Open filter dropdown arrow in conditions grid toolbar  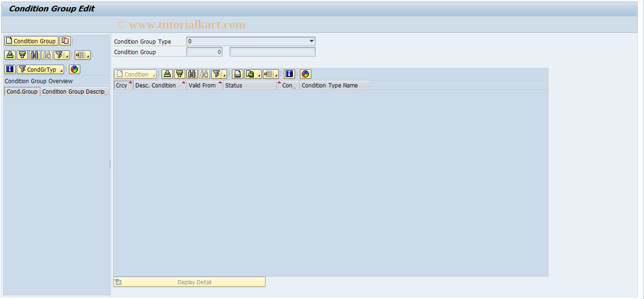(224, 74)
